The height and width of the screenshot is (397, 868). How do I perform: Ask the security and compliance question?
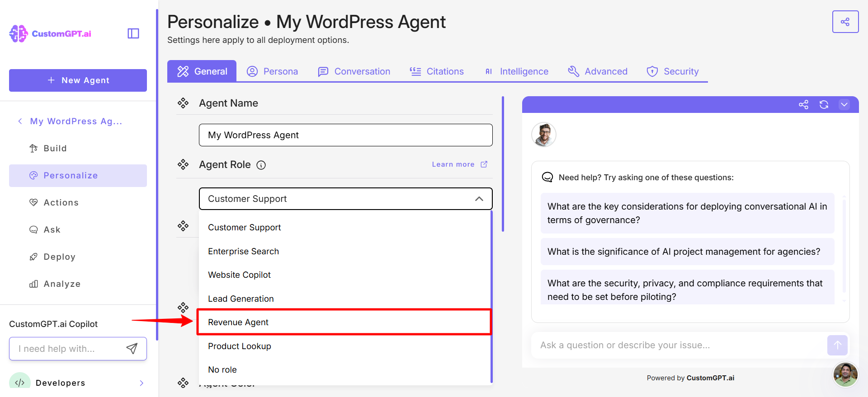pos(687,287)
